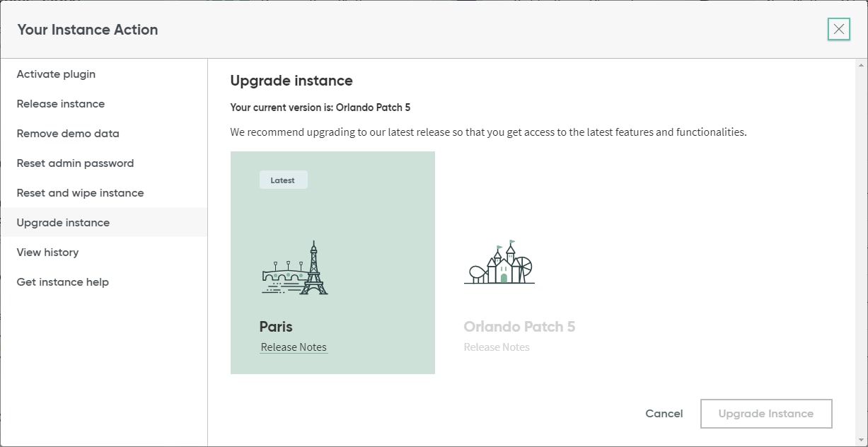This screenshot has height=447, width=868.
Task: Select Reset and wipe instance
Action: pos(80,192)
